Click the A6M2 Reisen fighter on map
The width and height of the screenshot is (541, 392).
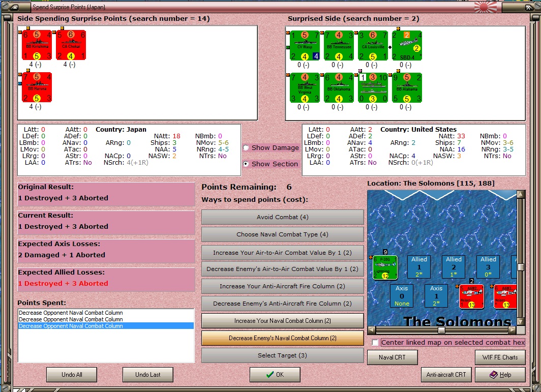471,296
